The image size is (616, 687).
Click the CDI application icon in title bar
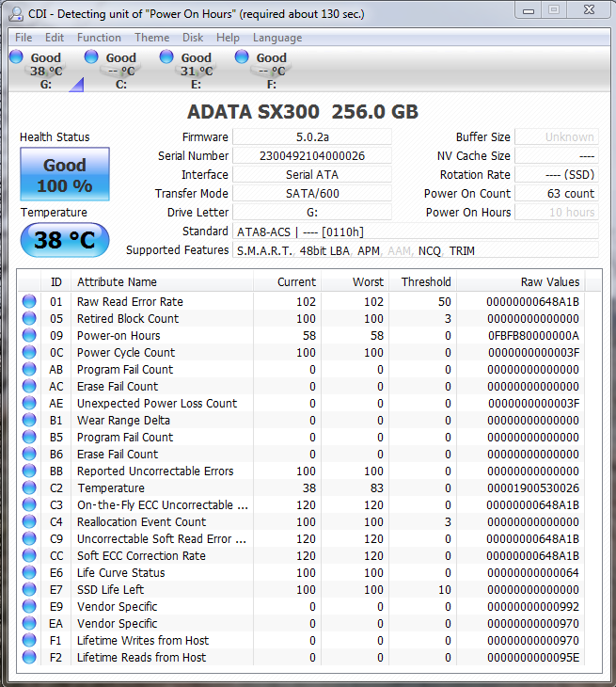pos(15,14)
